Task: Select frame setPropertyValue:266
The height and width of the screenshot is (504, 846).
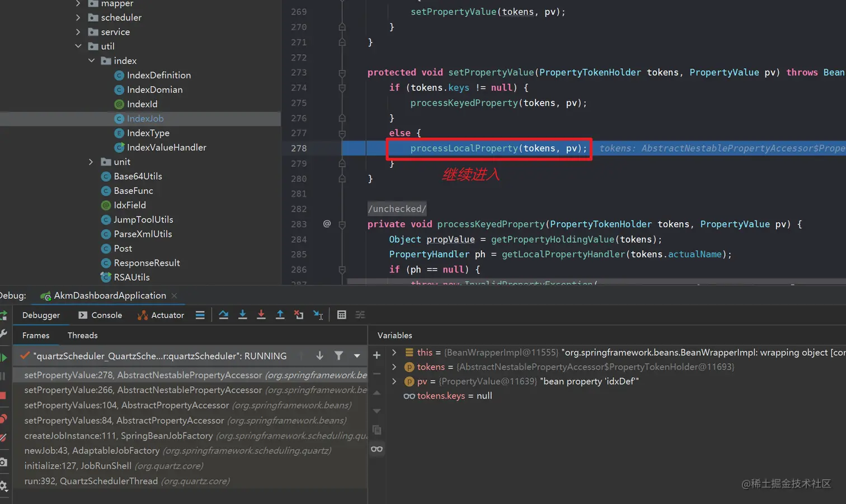Action: (190, 390)
